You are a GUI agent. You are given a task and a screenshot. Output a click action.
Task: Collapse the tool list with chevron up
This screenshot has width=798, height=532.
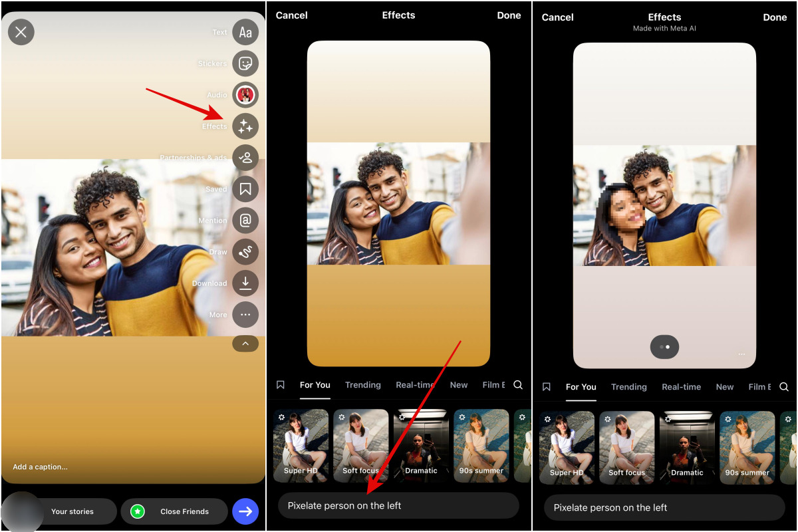pos(245,344)
